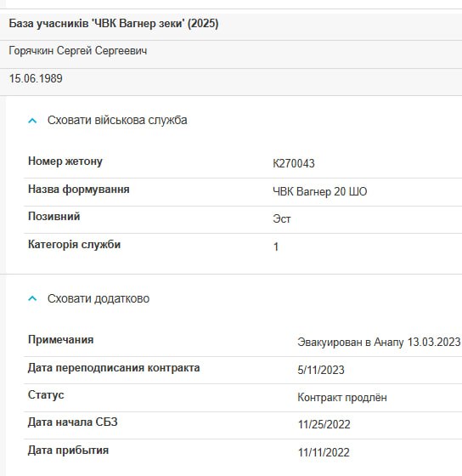Click the 'Позивний' field label
This screenshot has height=476, width=462.
coord(54,217)
